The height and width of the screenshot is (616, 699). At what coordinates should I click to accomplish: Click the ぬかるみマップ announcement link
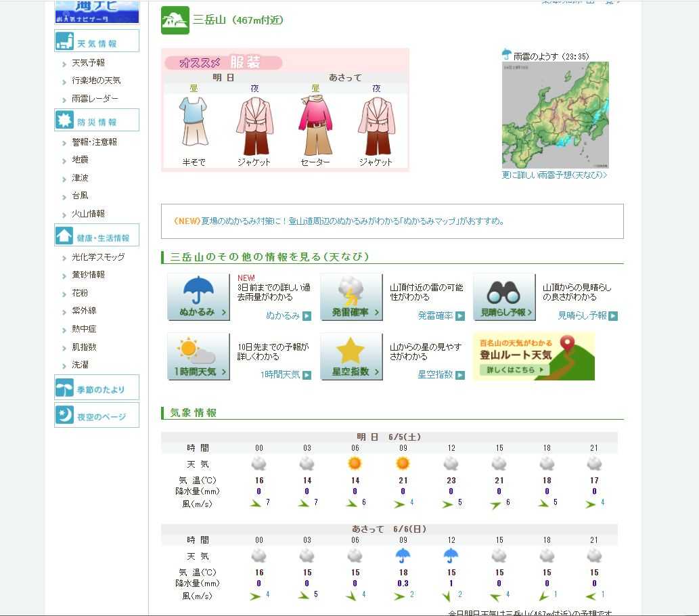click(x=339, y=221)
